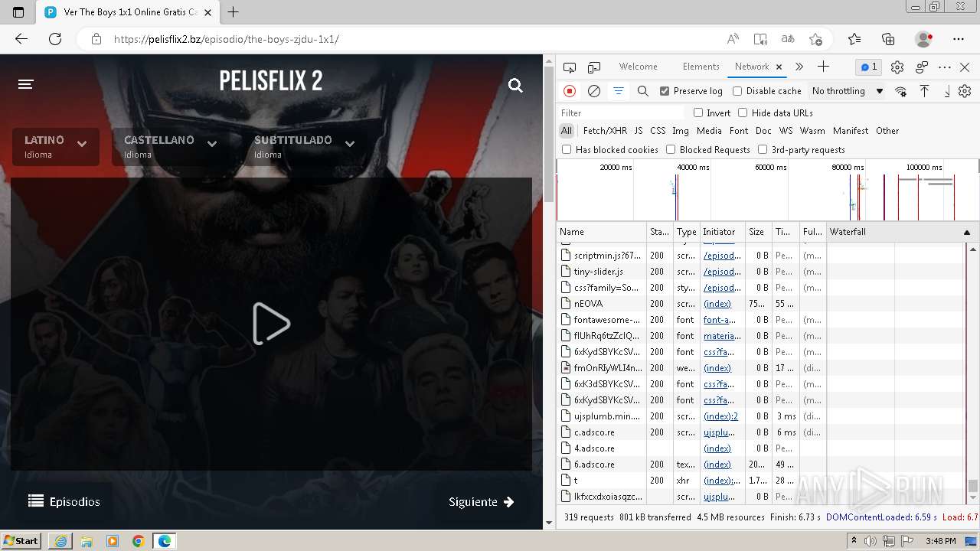
Task: Stop recording network log
Action: pos(570,91)
